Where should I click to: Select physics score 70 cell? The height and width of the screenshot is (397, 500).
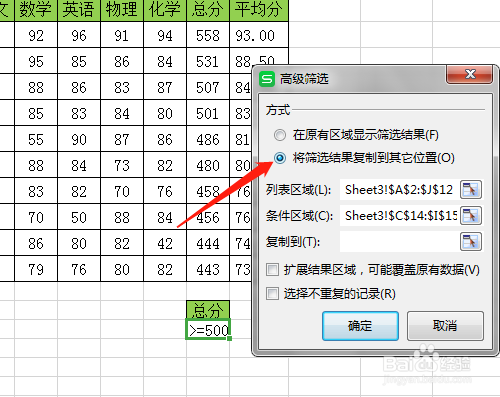pos(122,191)
